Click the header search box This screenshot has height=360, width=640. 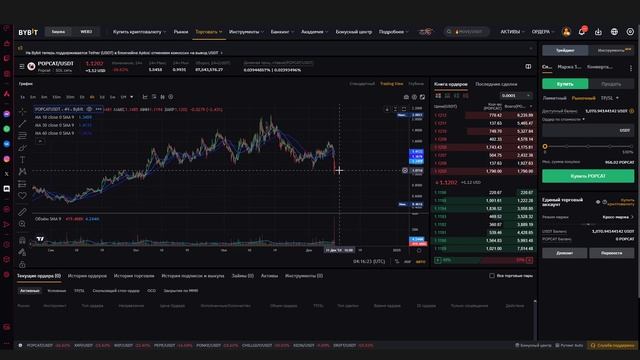coord(467,31)
